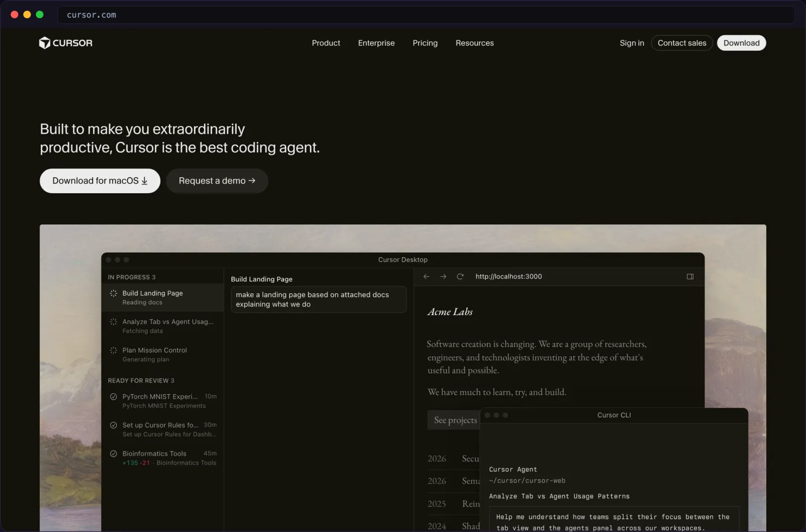Reload the localhost preview page
The width and height of the screenshot is (806, 532).
pos(460,276)
